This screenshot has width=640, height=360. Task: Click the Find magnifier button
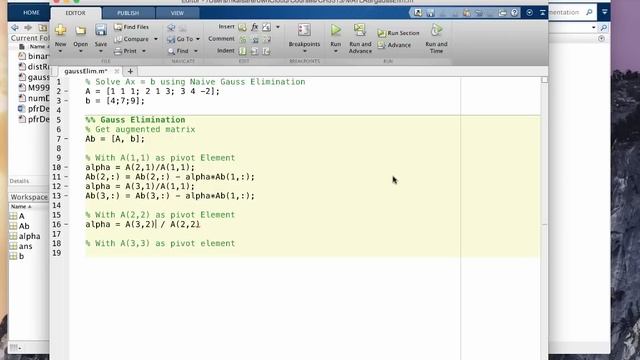pos(178,51)
